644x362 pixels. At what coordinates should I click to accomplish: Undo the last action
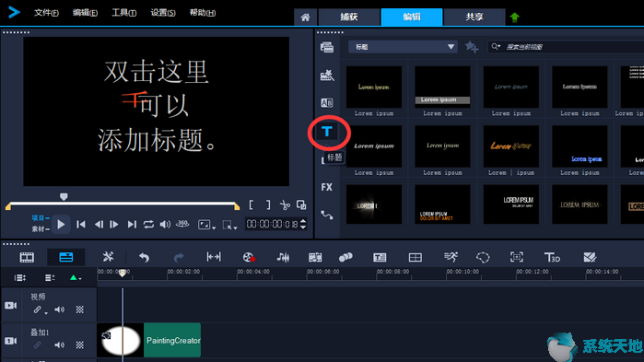[144, 257]
